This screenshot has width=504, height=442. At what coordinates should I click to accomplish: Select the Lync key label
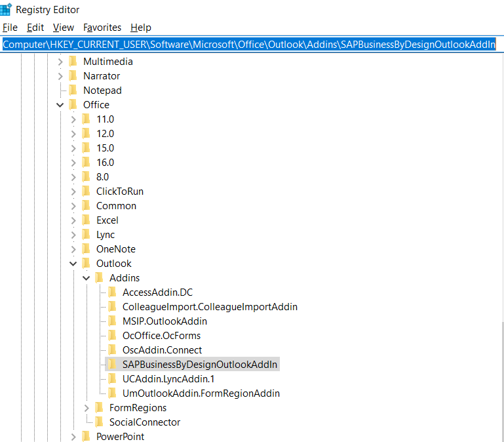coord(106,235)
